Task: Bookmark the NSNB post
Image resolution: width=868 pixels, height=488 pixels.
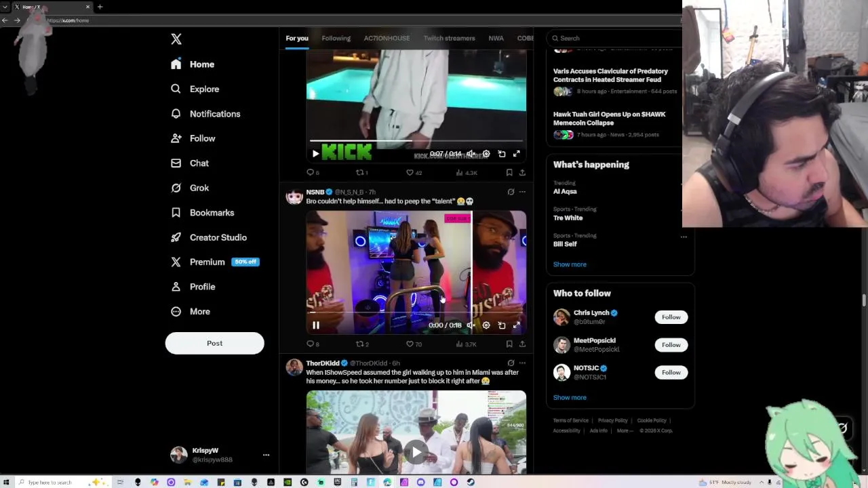Action: pos(509,344)
